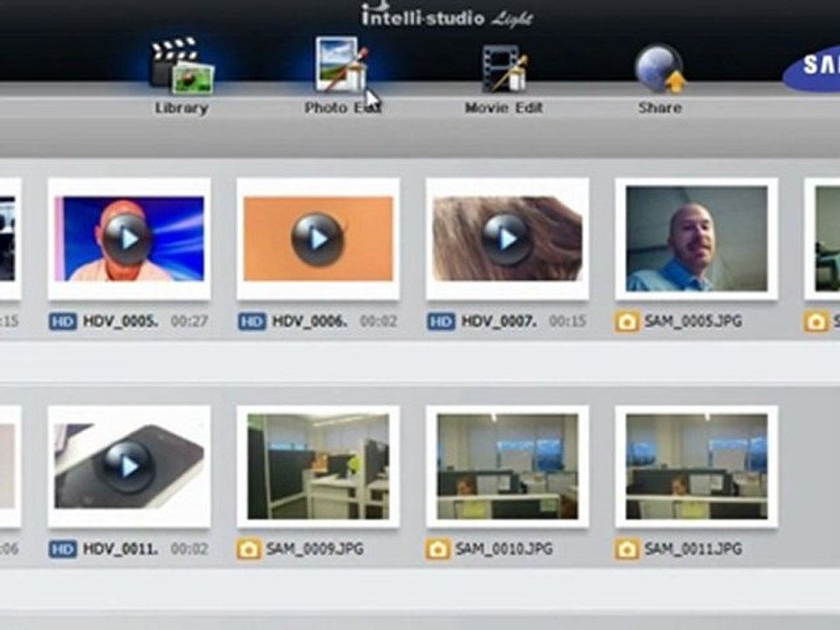Play the HDV_0007 video clip
The width and height of the screenshot is (840, 630).
click(x=507, y=239)
